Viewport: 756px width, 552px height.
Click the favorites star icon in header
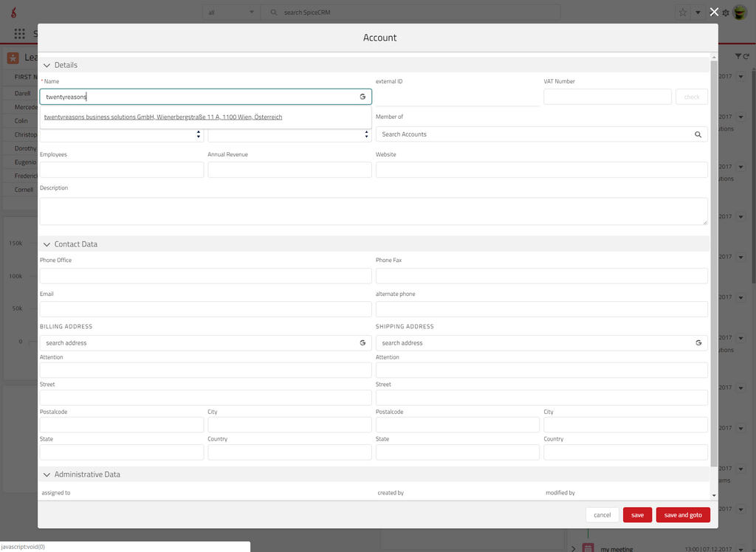point(683,13)
